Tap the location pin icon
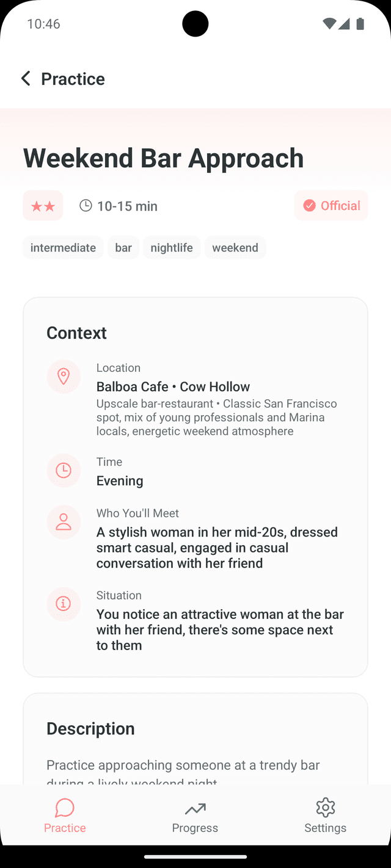The image size is (391, 868). pyautogui.click(x=64, y=377)
